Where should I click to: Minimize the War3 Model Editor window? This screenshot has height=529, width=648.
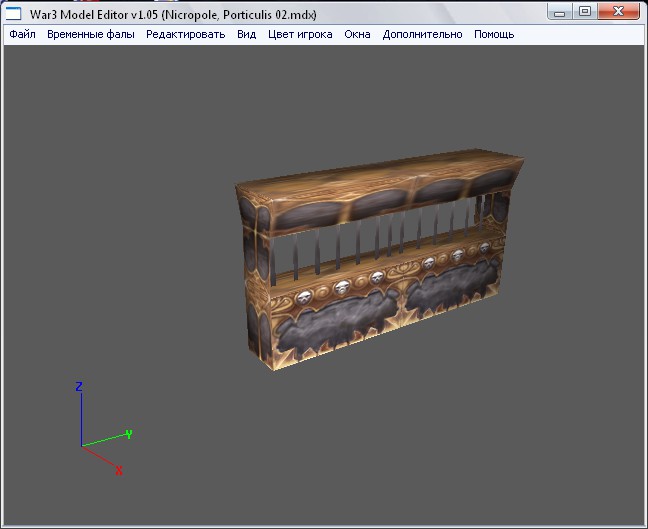pyautogui.click(x=560, y=12)
